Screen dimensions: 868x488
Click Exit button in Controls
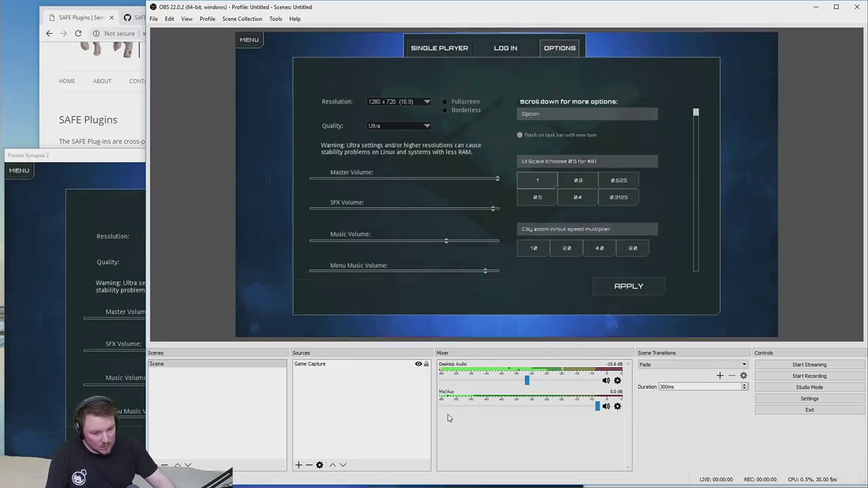coord(810,410)
